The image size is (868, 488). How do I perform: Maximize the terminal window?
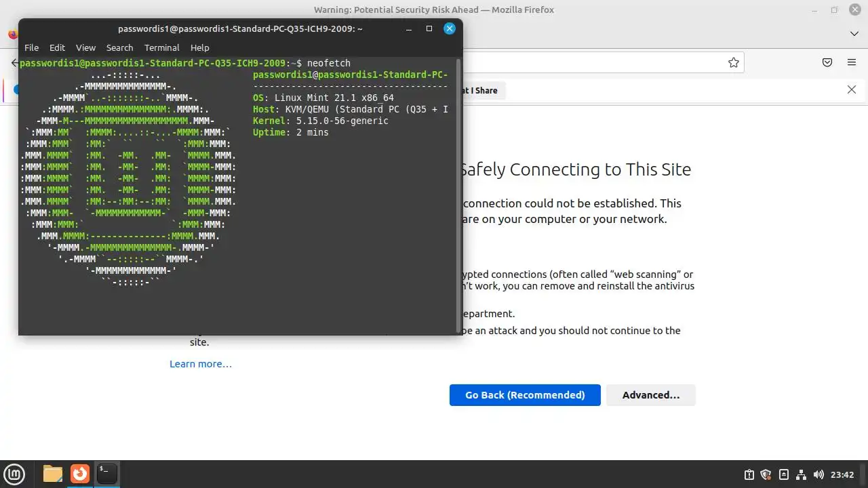tap(429, 28)
